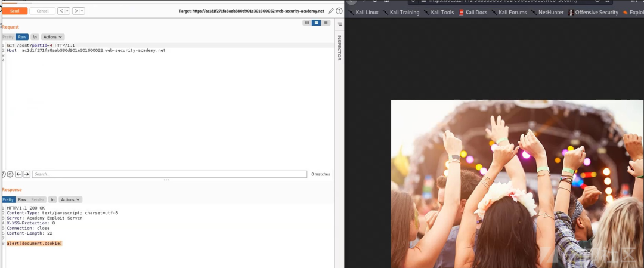Go forward to next request in history
Image resolution: width=644 pixels, height=268 pixels.
[x=76, y=11]
